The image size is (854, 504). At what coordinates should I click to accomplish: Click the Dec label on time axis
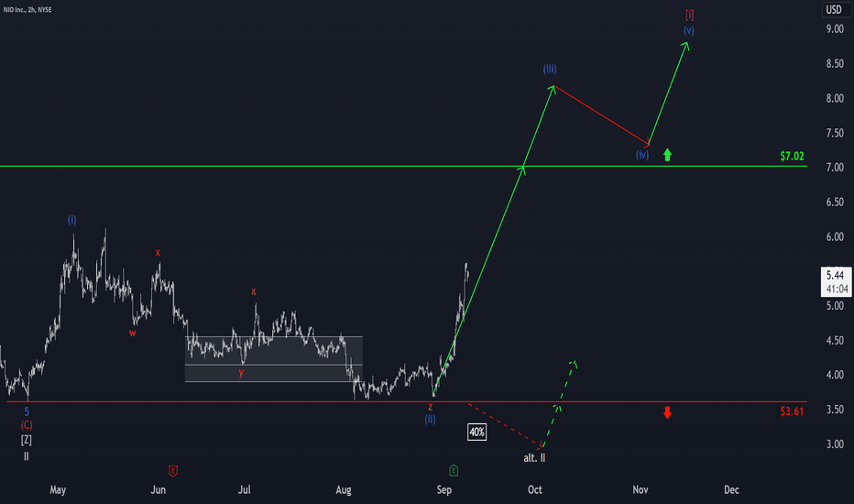[x=731, y=490]
